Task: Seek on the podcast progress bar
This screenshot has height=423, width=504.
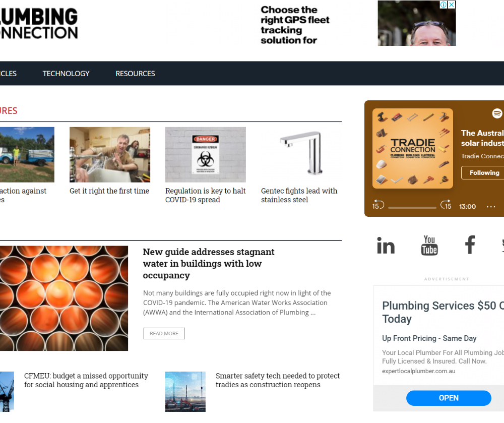Action: pos(412,208)
